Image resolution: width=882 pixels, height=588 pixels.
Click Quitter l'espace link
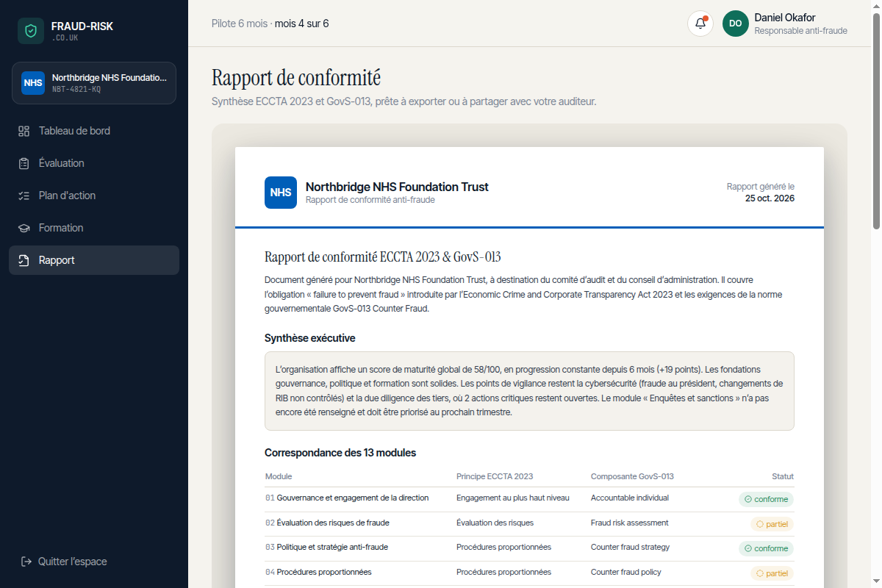coord(63,562)
